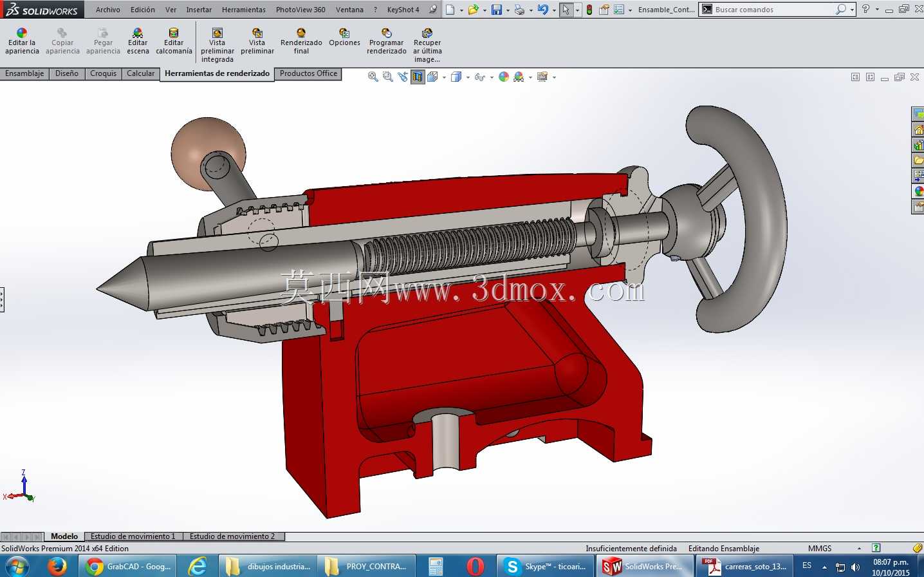The image size is (924, 577).
Task: Click Editar la apariencia tool
Action: pyautogui.click(x=22, y=41)
